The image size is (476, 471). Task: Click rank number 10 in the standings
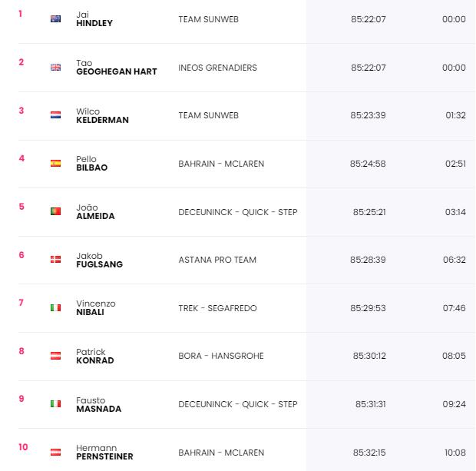(23, 447)
